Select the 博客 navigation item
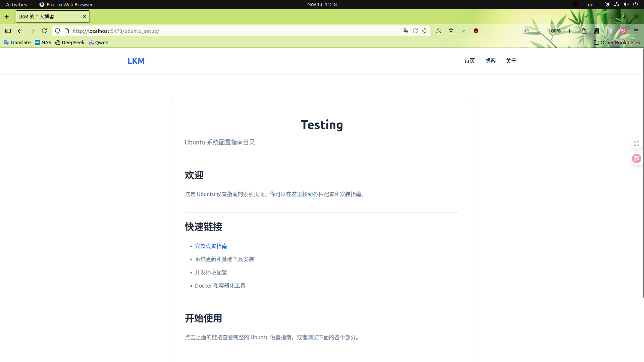This screenshot has height=362, width=644. point(490,61)
